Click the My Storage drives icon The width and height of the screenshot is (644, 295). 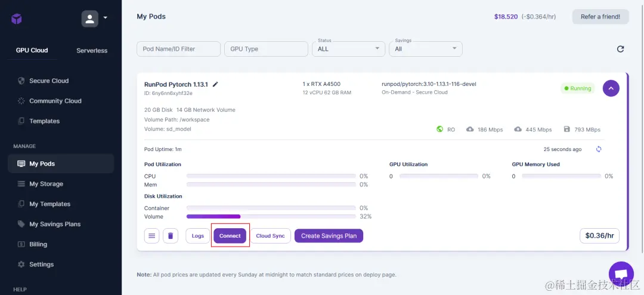[21, 184]
